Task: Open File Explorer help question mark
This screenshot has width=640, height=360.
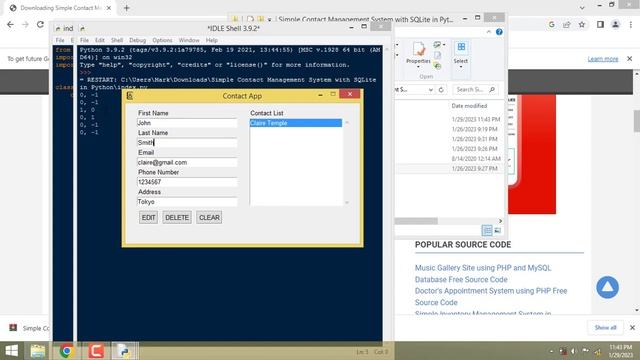Action: pyautogui.click(x=499, y=32)
